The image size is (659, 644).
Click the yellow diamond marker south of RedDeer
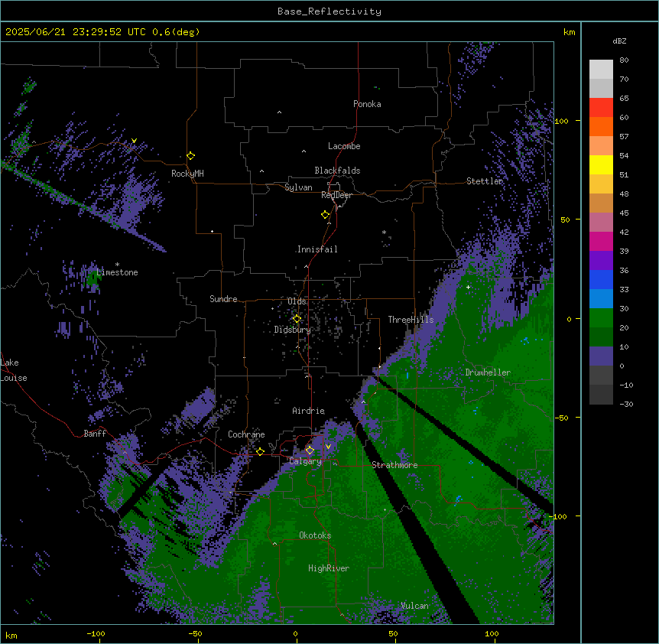(x=326, y=215)
